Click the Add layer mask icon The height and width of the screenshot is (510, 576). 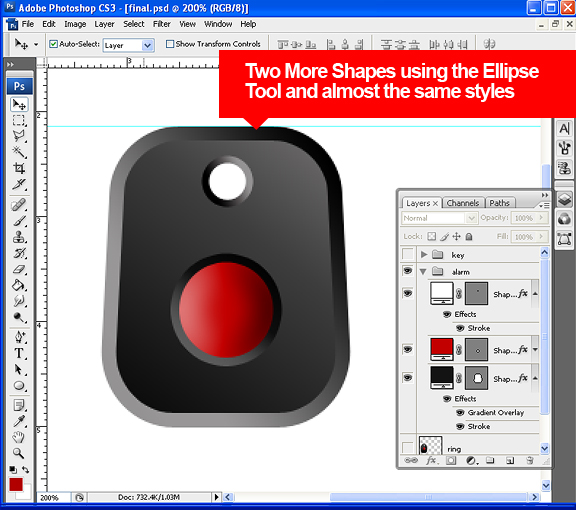451,460
